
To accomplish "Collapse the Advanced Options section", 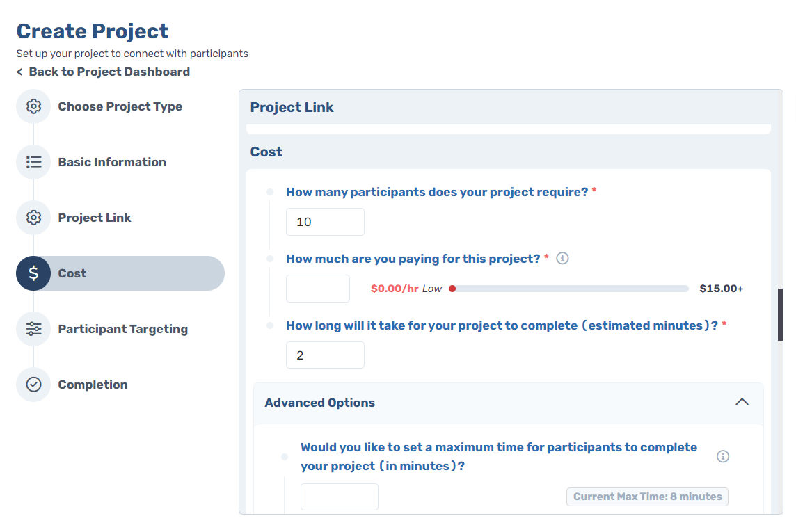I will 508,403.
